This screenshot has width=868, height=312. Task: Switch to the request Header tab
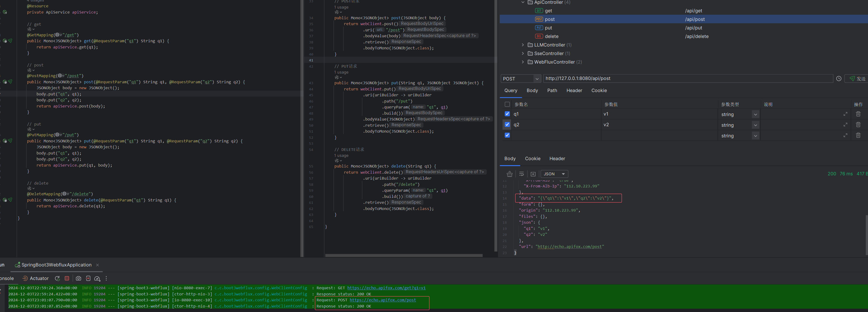click(574, 90)
